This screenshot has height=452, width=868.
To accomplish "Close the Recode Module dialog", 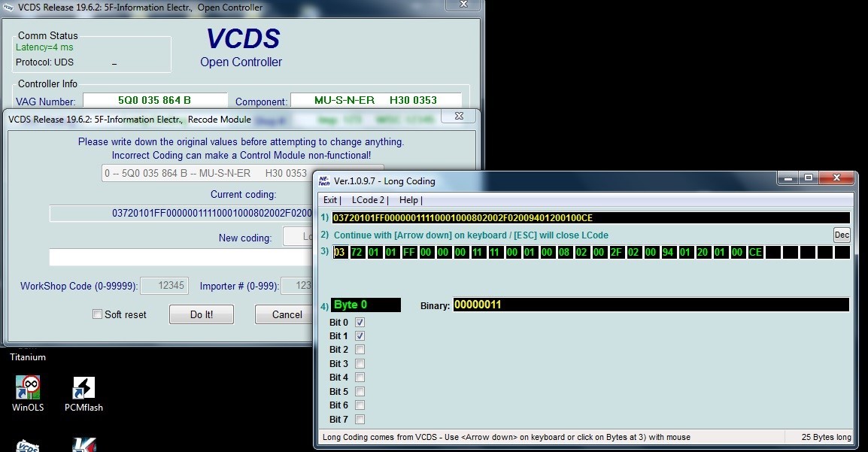I will pyautogui.click(x=459, y=116).
